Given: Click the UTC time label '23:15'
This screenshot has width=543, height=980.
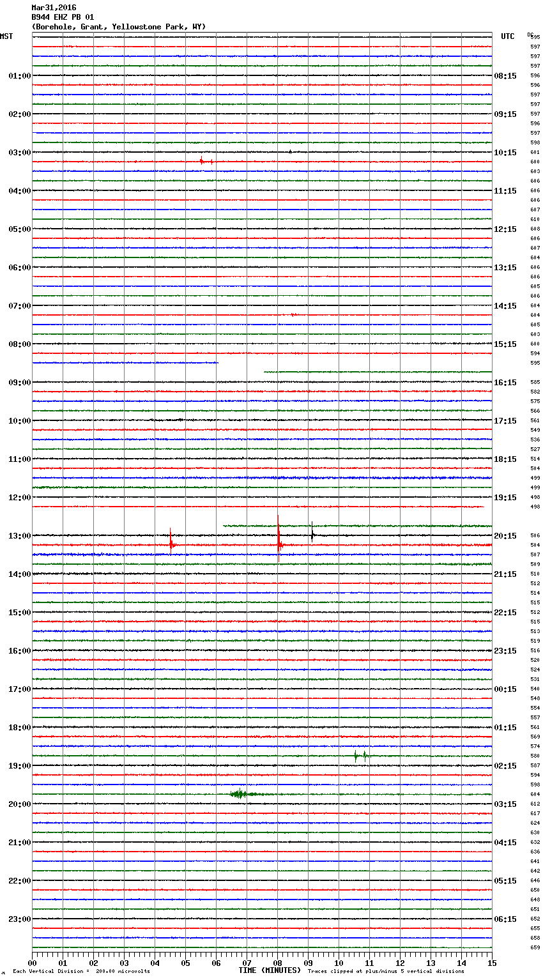Looking at the screenshot, I should pos(505,651).
